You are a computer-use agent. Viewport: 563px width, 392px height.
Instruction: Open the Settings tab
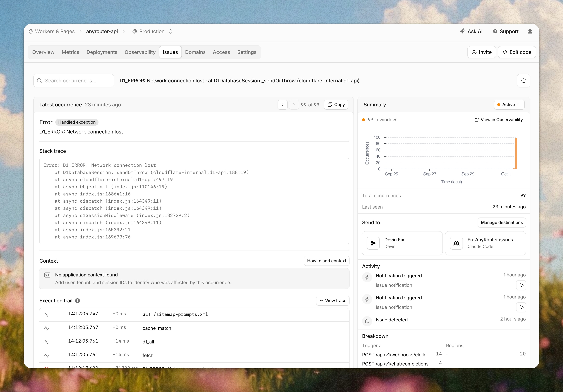coord(247,52)
